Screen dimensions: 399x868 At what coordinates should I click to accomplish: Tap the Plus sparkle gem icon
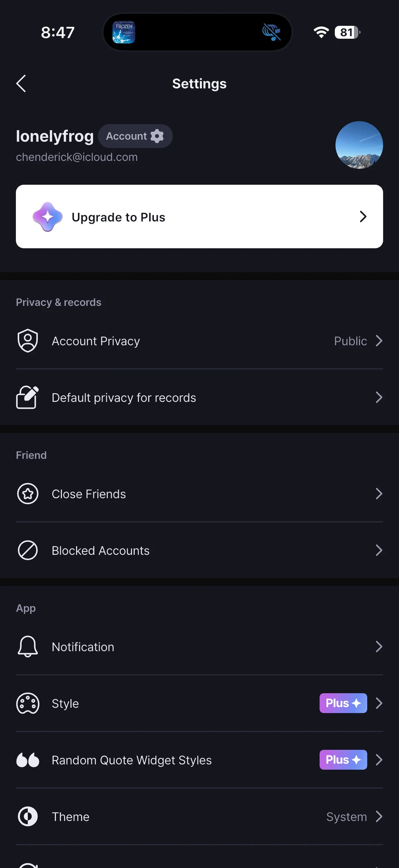47,217
